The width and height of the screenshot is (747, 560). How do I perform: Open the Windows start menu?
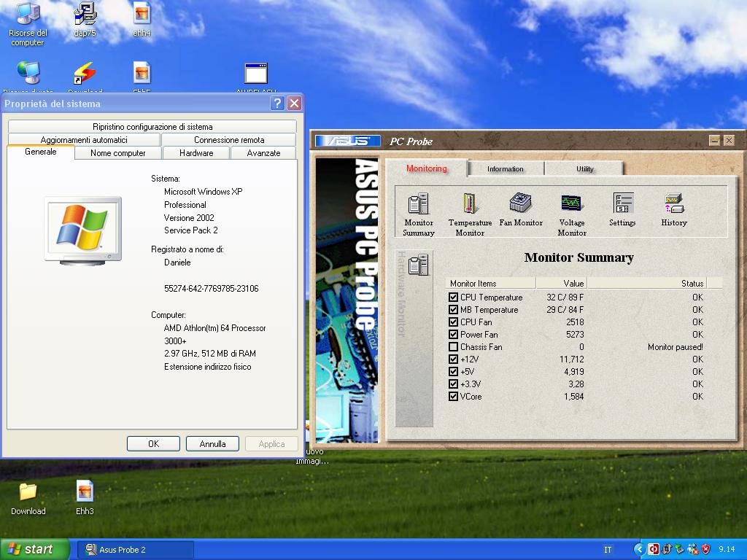pos(34,549)
